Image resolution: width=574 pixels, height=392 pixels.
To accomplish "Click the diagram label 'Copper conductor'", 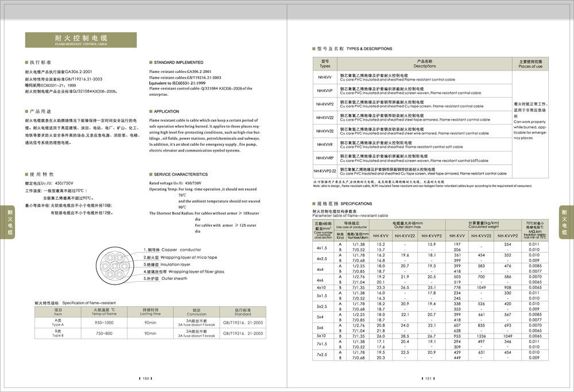I will [181, 250].
